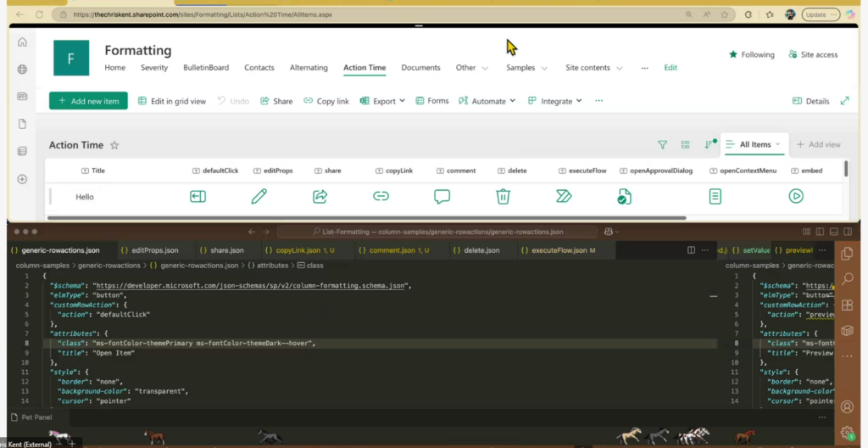The height and width of the screenshot is (448, 868).
Task: Click Add new item button
Action: [88, 101]
